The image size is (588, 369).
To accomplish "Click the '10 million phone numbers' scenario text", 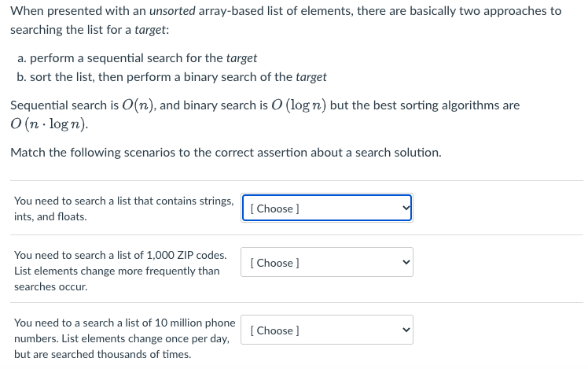I will click(x=124, y=338).
